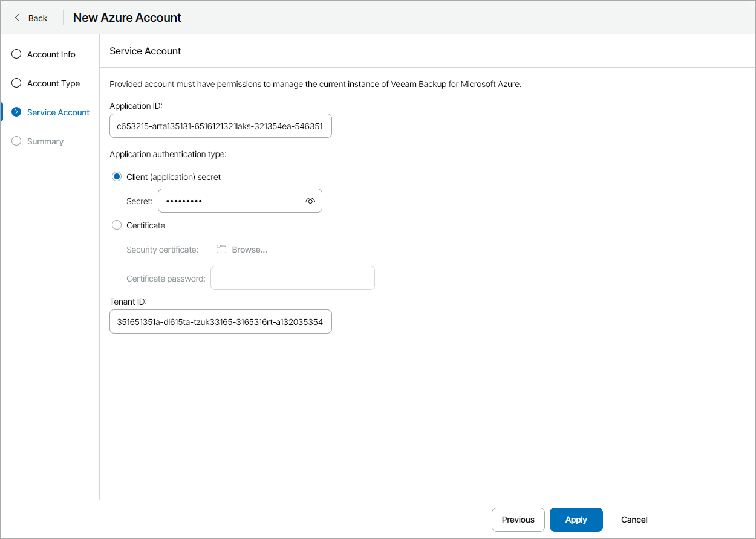Switch to the Summary wizard step

(x=46, y=141)
